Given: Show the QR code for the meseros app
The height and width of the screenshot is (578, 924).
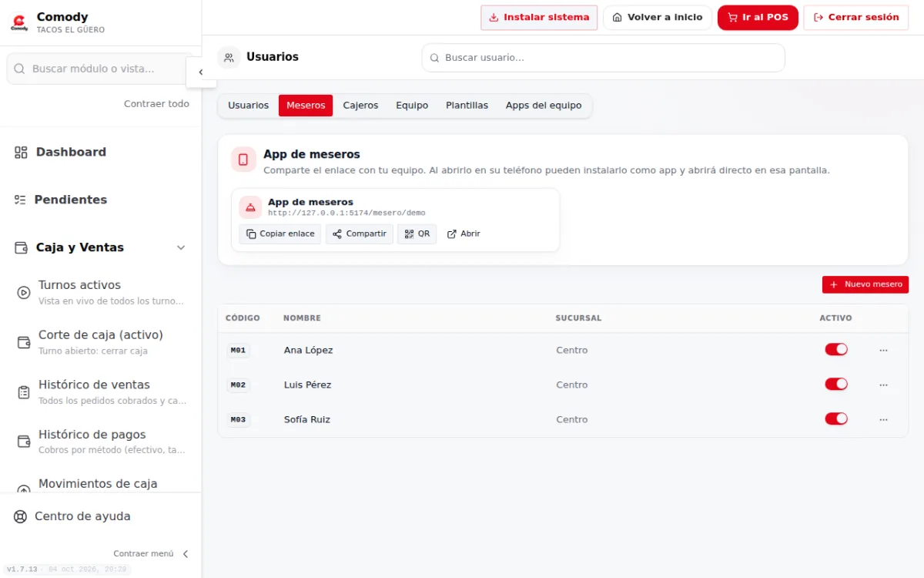Looking at the screenshot, I should tap(417, 234).
